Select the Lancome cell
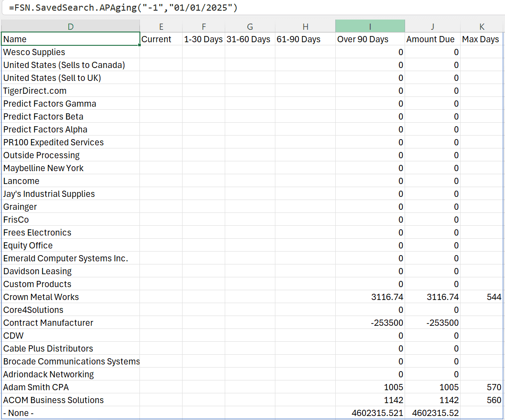 coord(71,181)
